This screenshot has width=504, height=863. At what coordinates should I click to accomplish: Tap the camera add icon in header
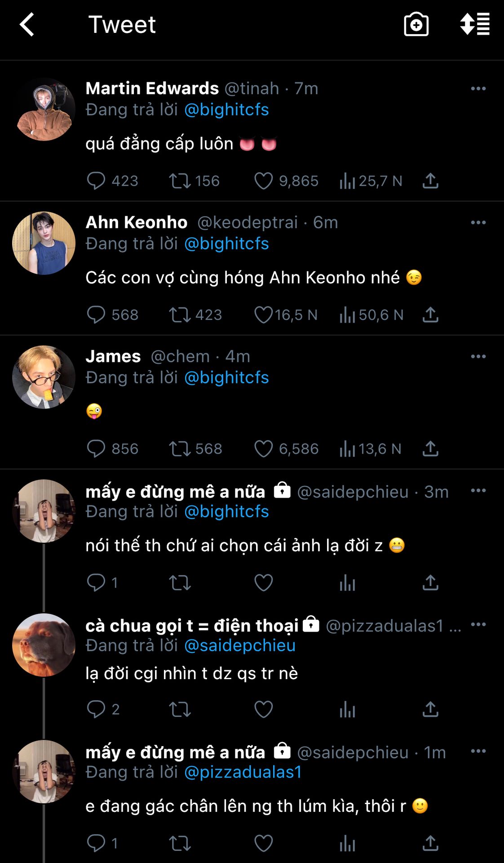(416, 24)
